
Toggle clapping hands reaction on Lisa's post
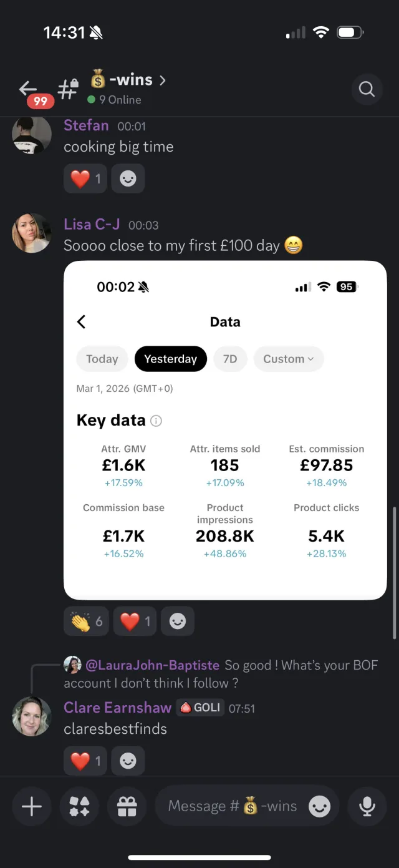86,622
